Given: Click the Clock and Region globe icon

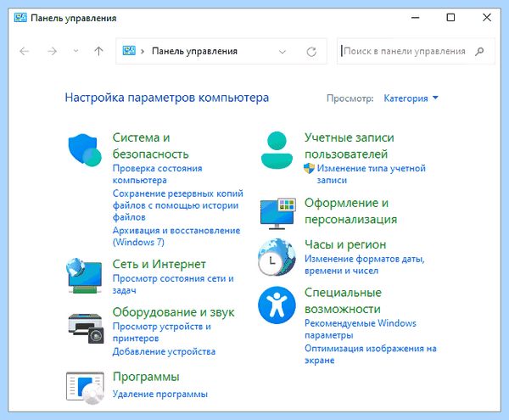Looking at the screenshot, I should tap(277, 257).
